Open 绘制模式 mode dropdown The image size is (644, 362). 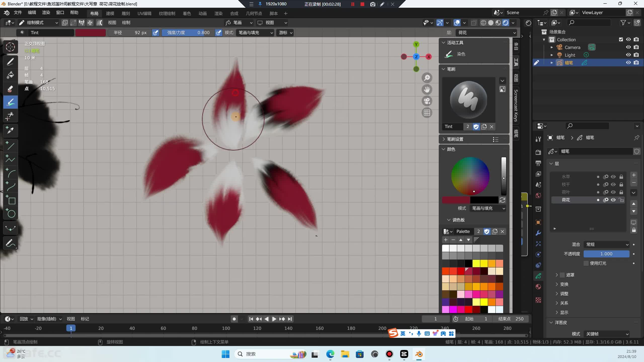point(39,23)
